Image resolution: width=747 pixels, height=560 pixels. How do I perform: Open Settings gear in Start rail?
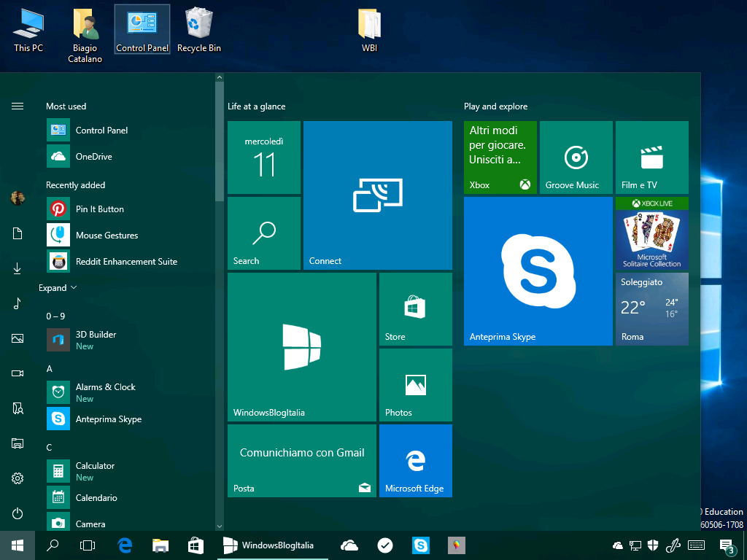click(x=18, y=478)
